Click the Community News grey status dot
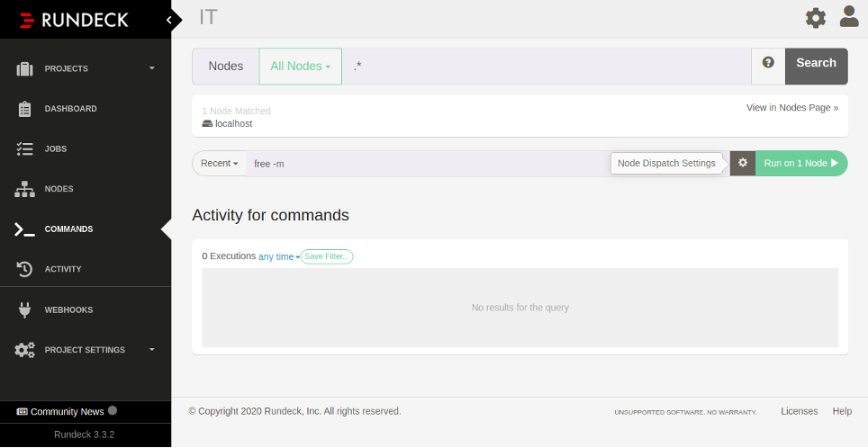The height and width of the screenshot is (448, 868). coord(113,410)
